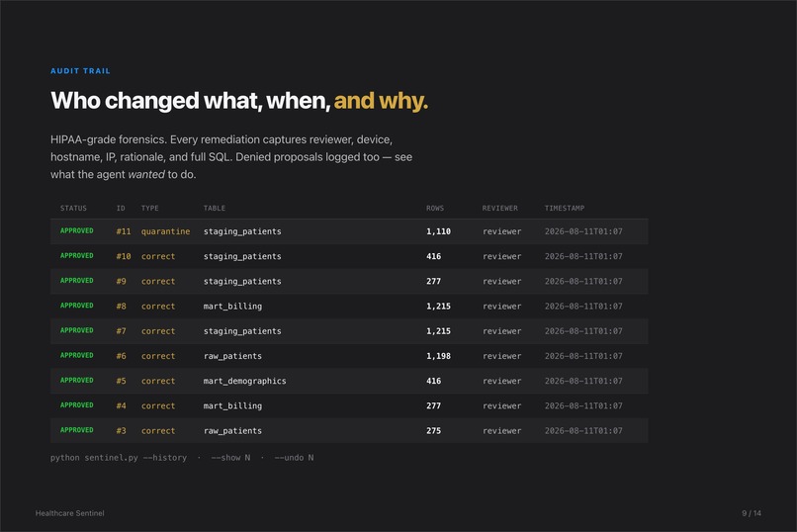
Task: Select the STATUS column header
Action: [x=73, y=209]
